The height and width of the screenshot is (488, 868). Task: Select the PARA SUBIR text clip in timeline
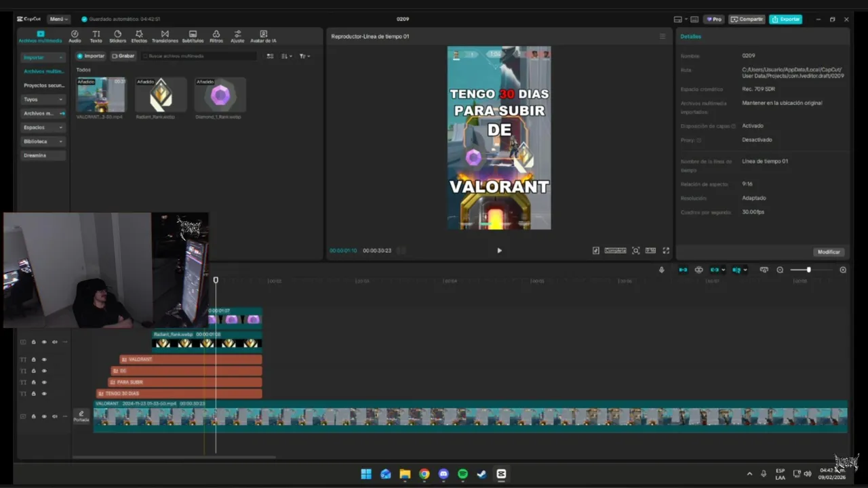[185, 382]
